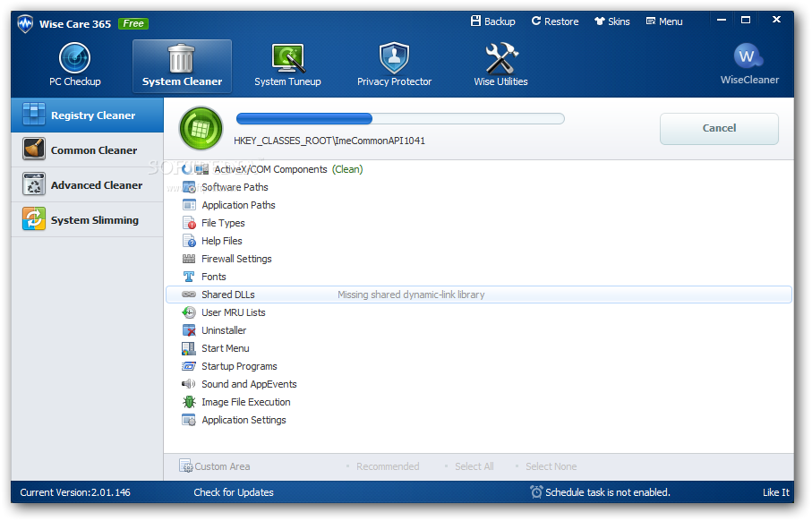Screen dimensions: 812x521
Task: Choose the Select None option
Action: tap(550, 466)
